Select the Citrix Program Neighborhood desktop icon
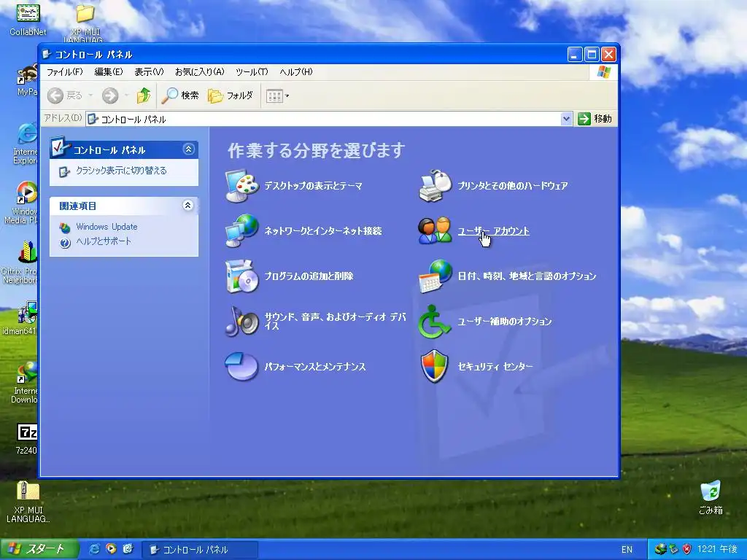Viewport: 747px width, 560px height. (x=20, y=262)
